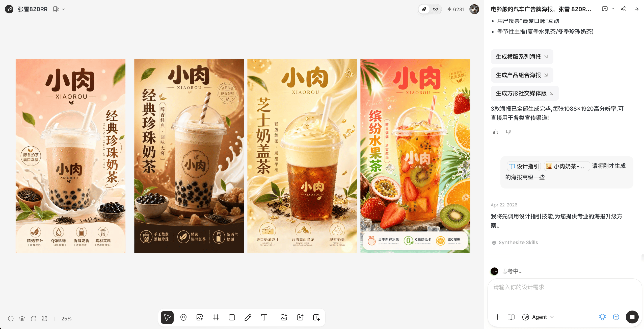This screenshot has width=644, height=329.
Task: Click the 小肉奶茶 attachment chip in message
Action: (x=567, y=166)
